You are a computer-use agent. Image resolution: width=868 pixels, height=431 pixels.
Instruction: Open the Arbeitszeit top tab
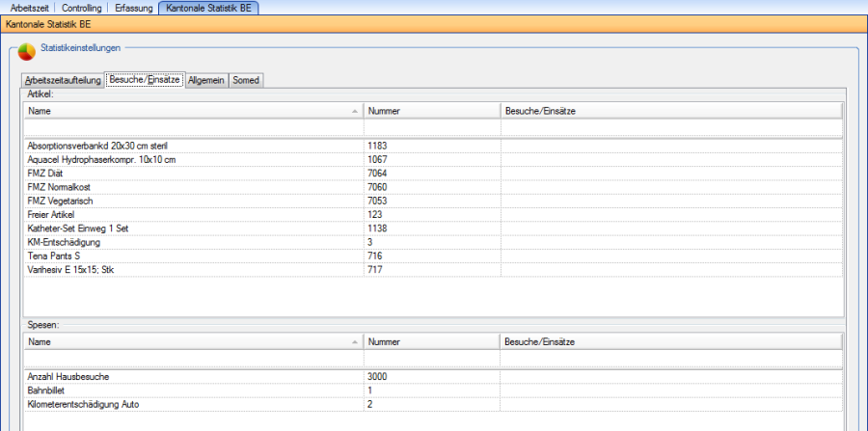(x=30, y=7)
